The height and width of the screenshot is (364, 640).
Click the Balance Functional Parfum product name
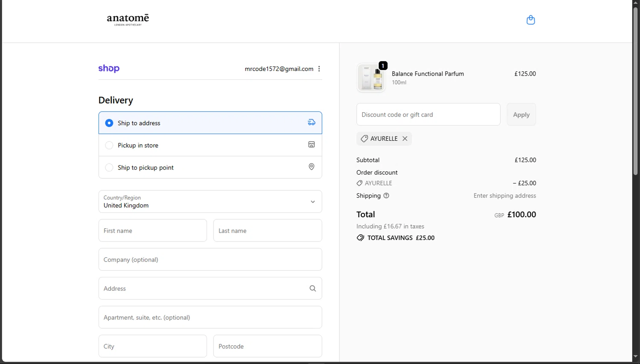pos(428,73)
